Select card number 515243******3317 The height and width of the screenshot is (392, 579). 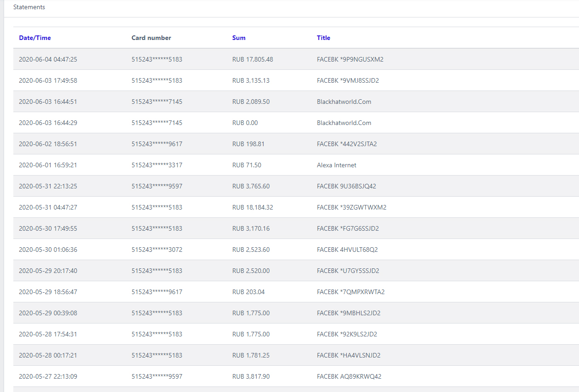tap(157, 165)
